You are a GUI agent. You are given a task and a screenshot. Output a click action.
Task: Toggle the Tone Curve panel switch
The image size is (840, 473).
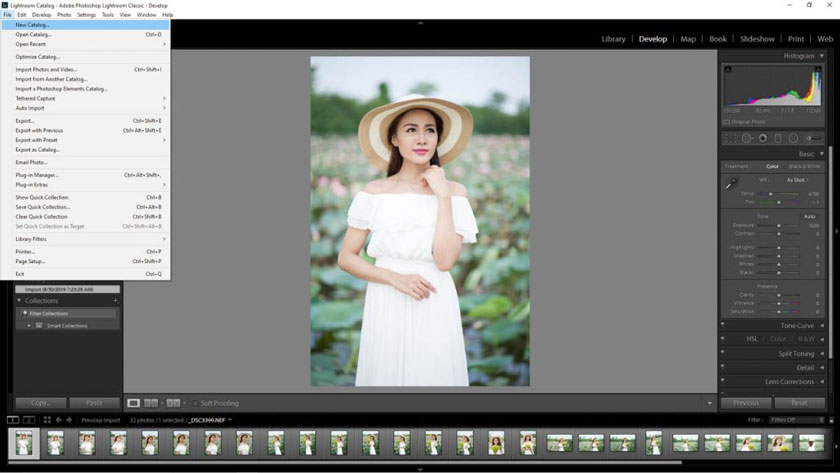coord(723,325)
